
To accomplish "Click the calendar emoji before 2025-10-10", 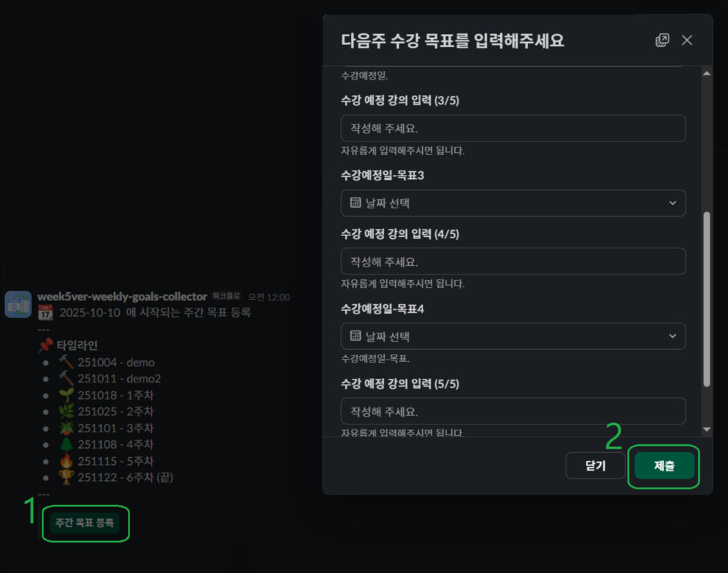I will [x=45, y=312].
